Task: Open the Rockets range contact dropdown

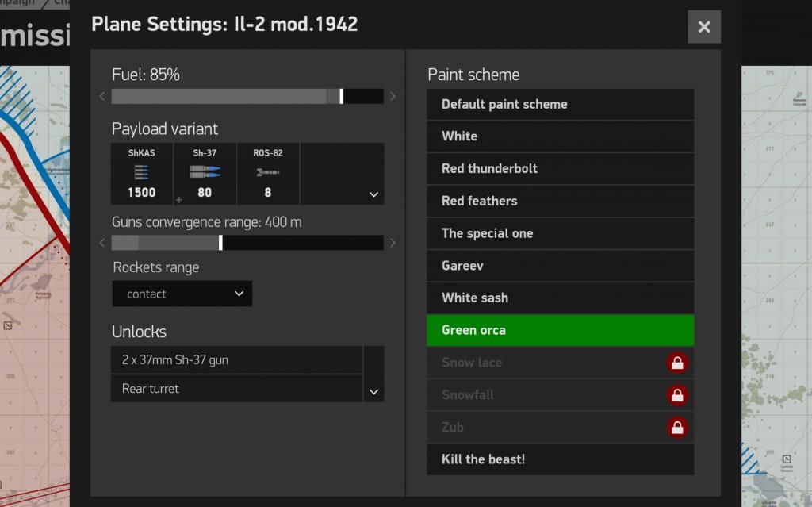Action: pyautogui.click(x=182, y=294)
